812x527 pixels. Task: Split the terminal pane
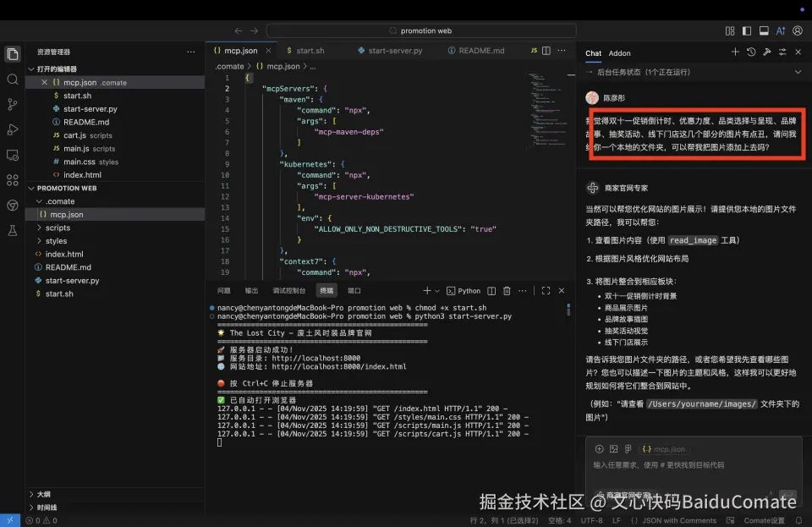(491, 291)
